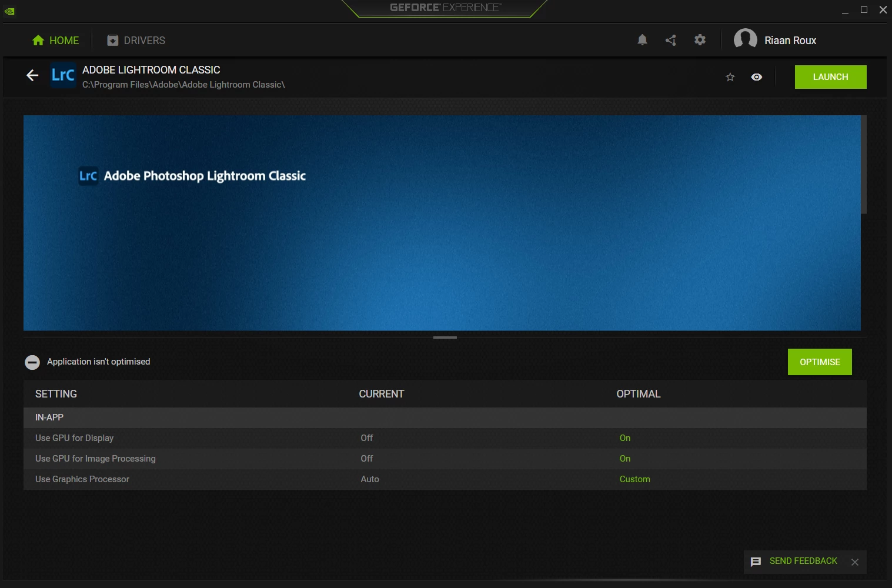Select the 'Use Graphics Processor' setting row
Image resolution: width=892 pixels, height=588 pixels.
click(445, 479)
